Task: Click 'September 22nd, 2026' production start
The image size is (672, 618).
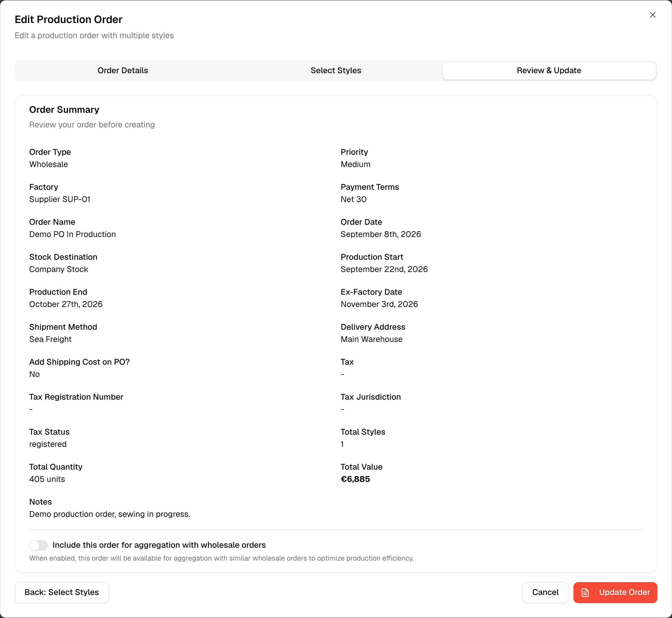Action: pyautogui.click(x=384, y=269)
